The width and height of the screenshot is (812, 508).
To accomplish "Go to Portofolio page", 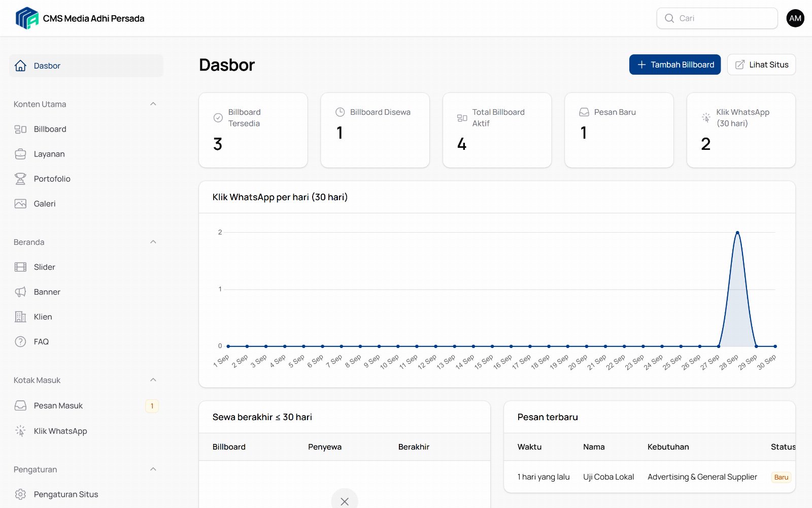I will pyautogui.click(x=86, y=179).
